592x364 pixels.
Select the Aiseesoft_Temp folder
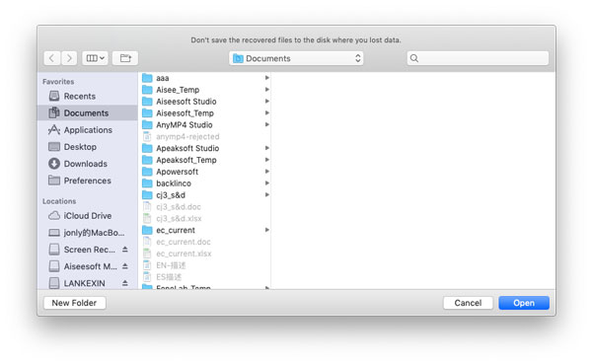click(204, 113)
